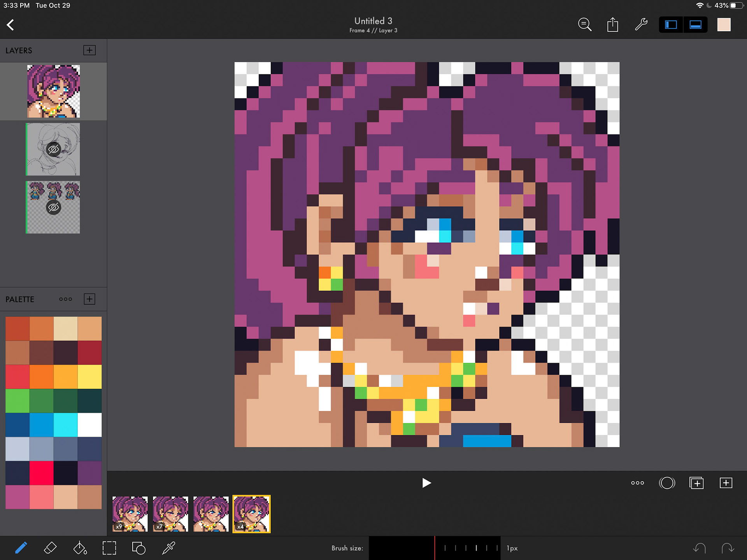Screen dimensions: 747x560
Task: Unhide the sketch layer
Action: pos(53,149)
